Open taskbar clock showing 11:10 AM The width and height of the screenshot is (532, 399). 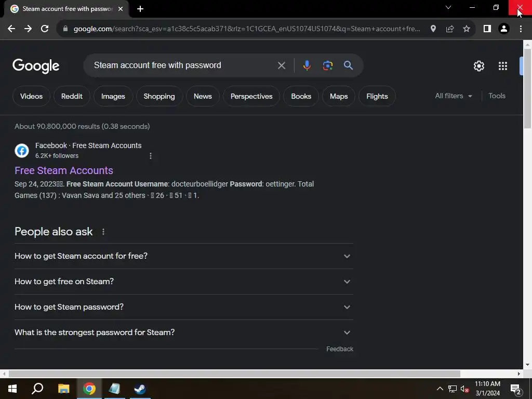click(487, 389)
